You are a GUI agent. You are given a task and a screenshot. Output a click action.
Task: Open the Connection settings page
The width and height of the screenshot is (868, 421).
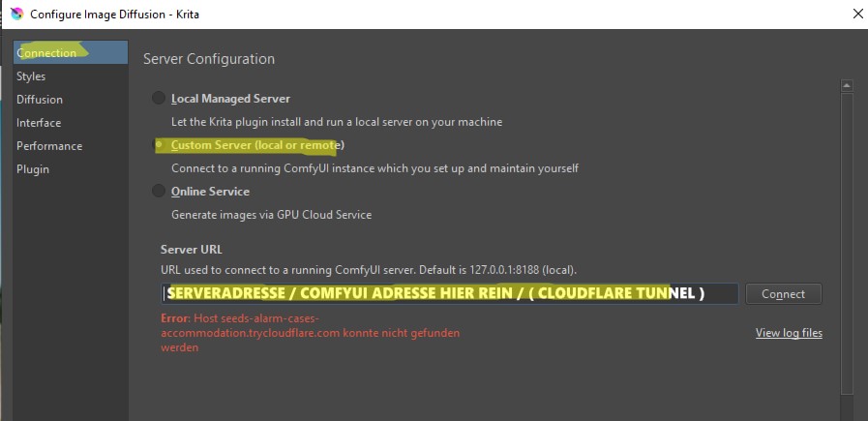click(x=46, y=53)
